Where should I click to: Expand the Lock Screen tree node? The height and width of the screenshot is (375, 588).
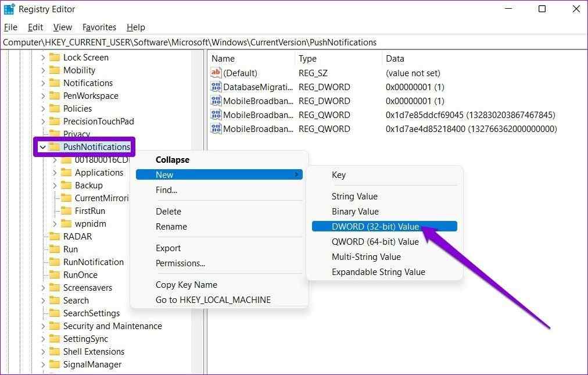point(43,58)
